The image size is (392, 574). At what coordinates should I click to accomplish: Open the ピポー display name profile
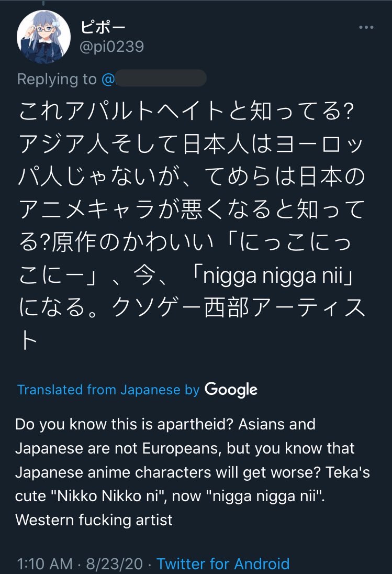pyautogui.click(x=103, y=27)
